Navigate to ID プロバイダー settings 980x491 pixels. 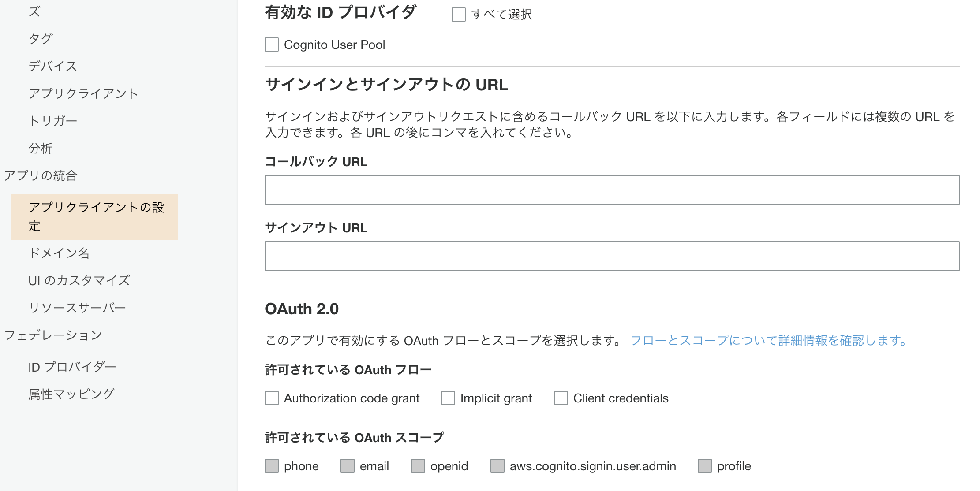[72, 367]
